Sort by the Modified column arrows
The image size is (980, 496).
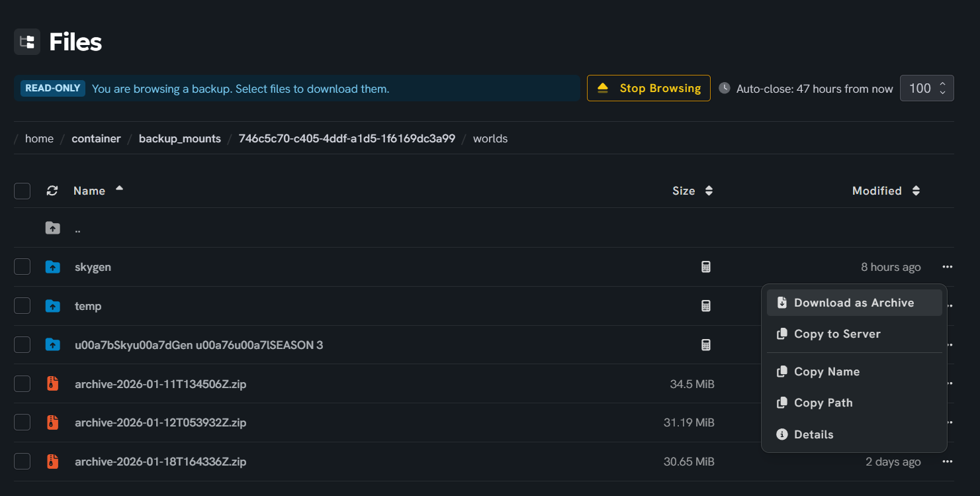(x=916, y=191)
